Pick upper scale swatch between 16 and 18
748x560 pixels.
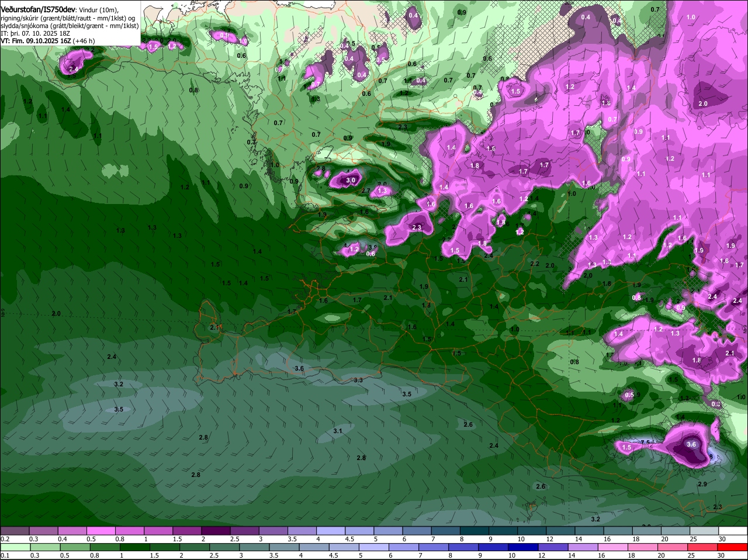pyautogui.click(x=618, y=531)
